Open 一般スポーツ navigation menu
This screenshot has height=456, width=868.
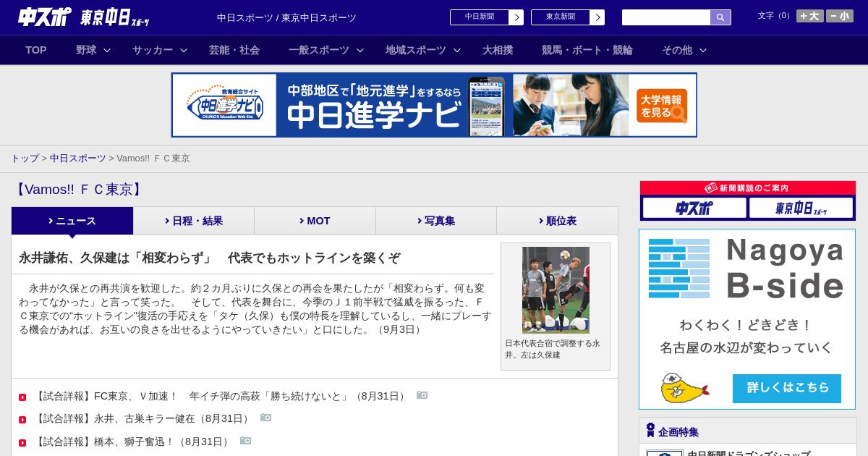click(319, 50)
